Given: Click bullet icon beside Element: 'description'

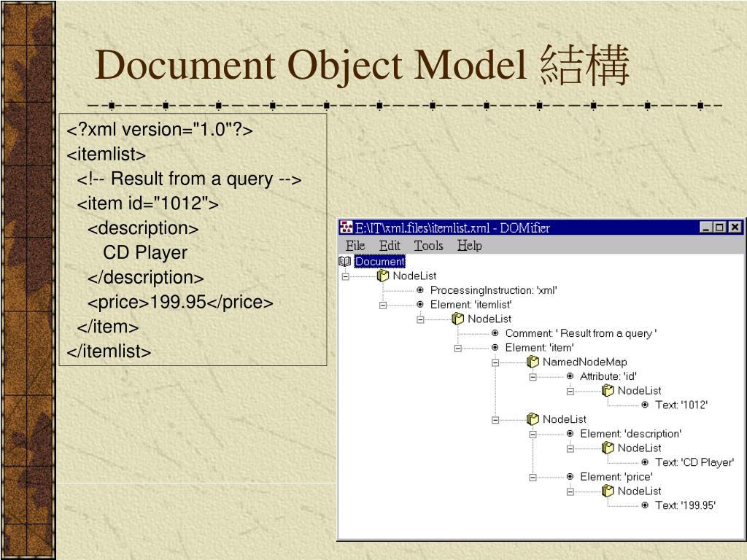Looking at the screenshot, I should pos(570,433).
